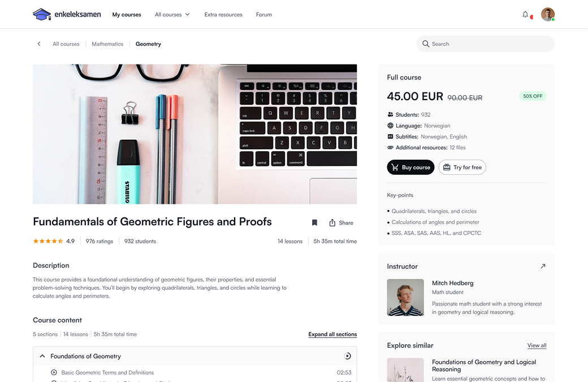Start Try for free
The height and width of the screenshot is (382, 588).
[462, 168]
